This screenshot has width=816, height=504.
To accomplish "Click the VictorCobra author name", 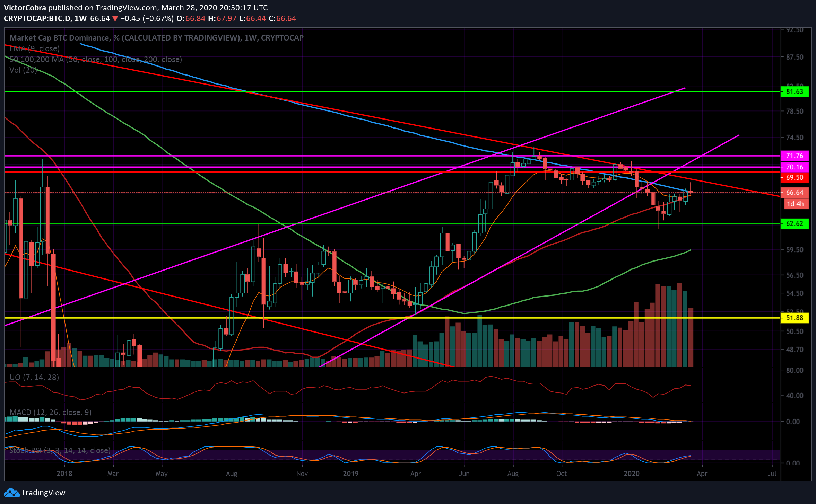I will 25,8.
